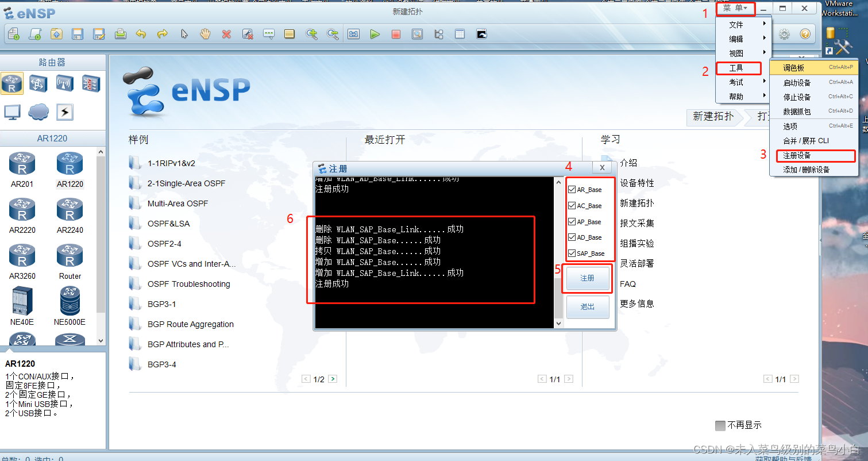
Task: Toggle the AC_Base checkbox
Action: pyautogui.click(x=572, y=206)
